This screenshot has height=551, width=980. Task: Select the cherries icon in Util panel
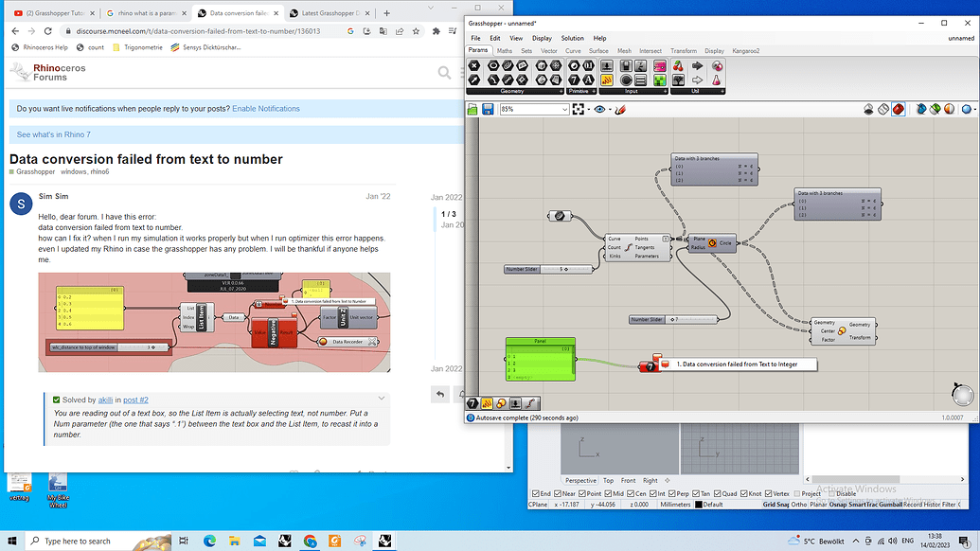click(678, 66)
